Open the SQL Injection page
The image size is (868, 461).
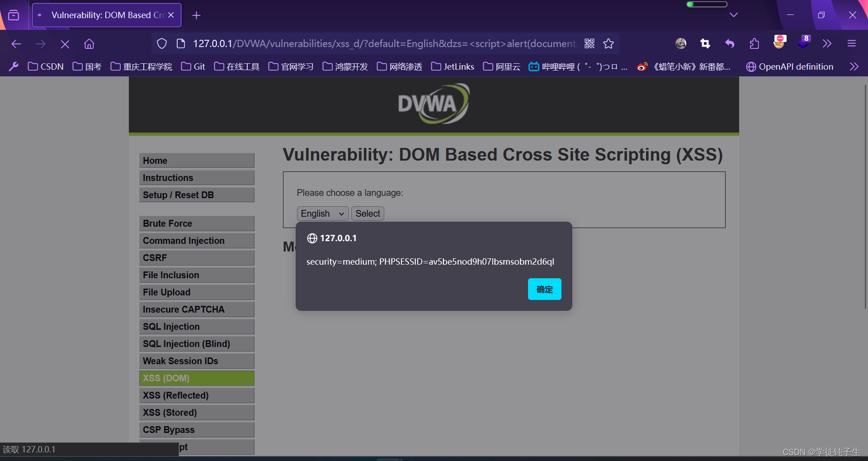(197, 327)
